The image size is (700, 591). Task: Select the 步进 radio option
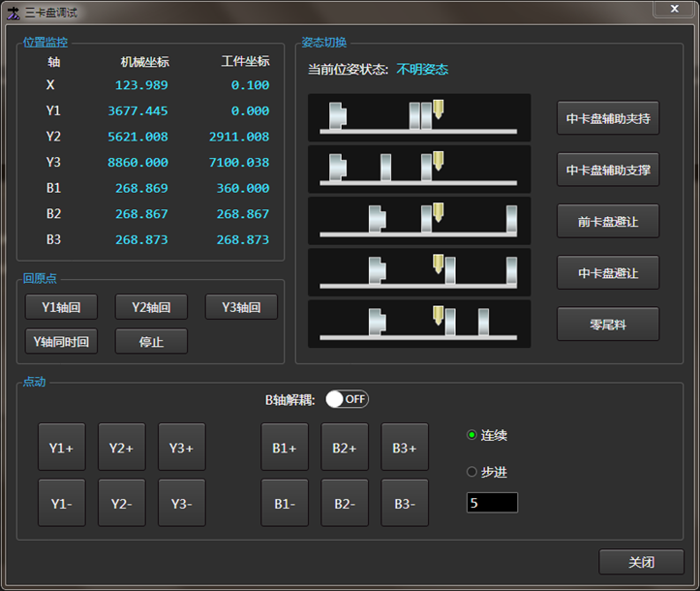click(472, 472)
